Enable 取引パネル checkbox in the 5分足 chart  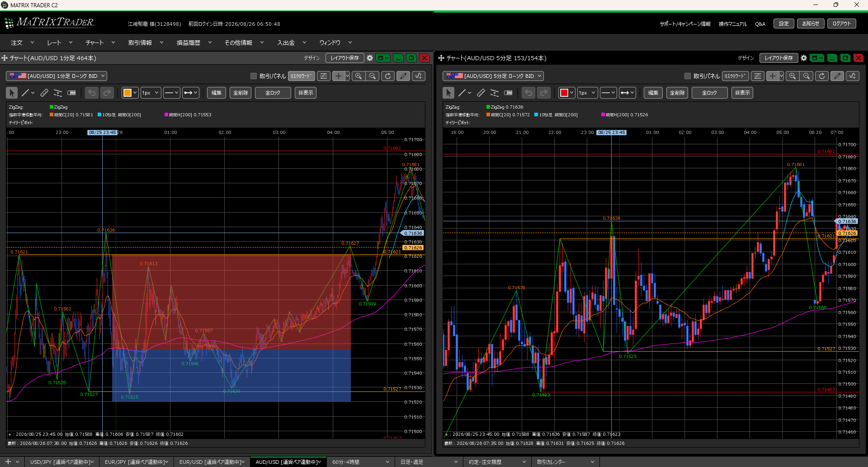[688, 76]
